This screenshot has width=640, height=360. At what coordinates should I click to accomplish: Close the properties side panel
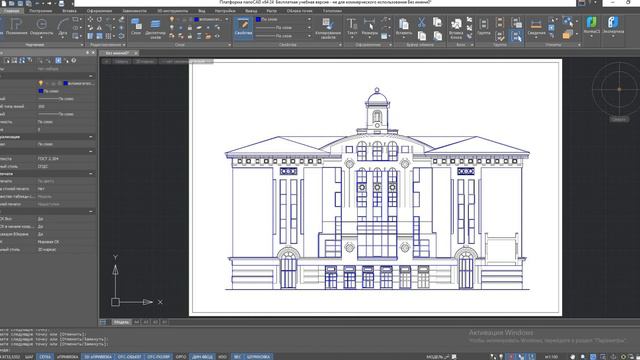[93, 53]
